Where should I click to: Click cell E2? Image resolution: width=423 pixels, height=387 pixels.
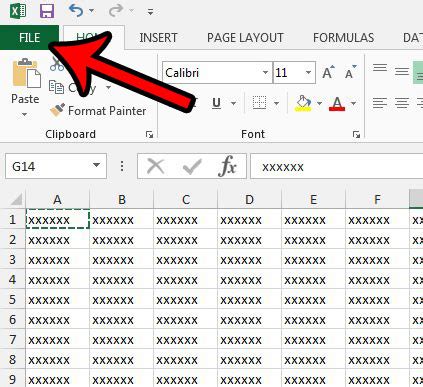pos(313,239)
